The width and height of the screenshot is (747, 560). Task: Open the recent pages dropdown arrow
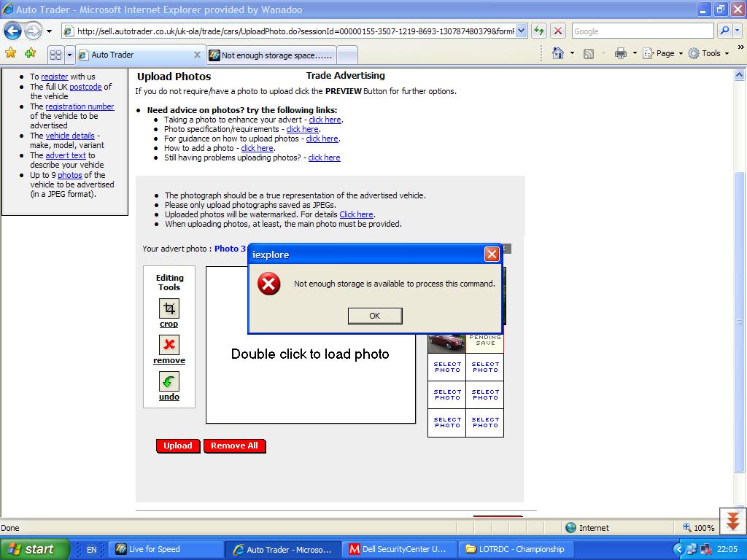(x=49, y=31)
